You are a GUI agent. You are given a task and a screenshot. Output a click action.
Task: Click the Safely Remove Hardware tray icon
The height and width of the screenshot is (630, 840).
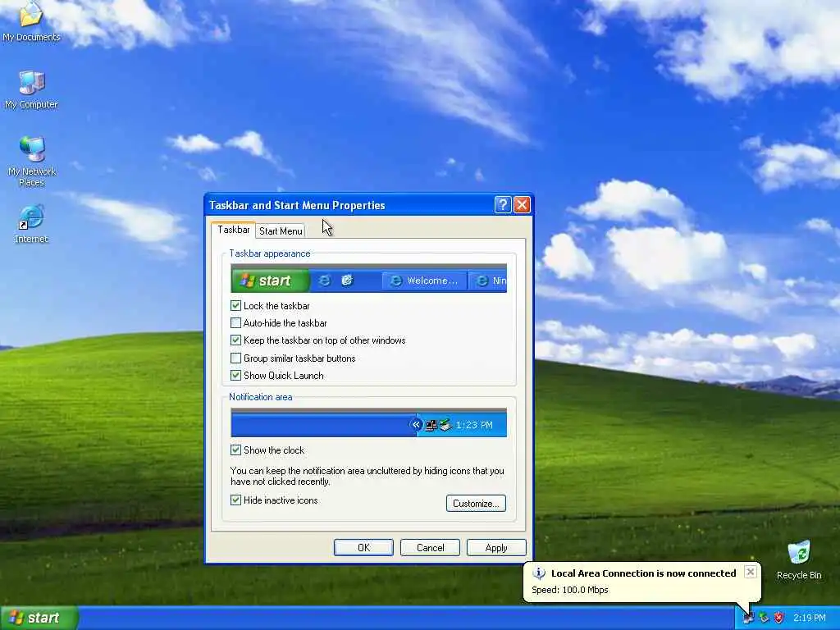[x=764, y=618]
